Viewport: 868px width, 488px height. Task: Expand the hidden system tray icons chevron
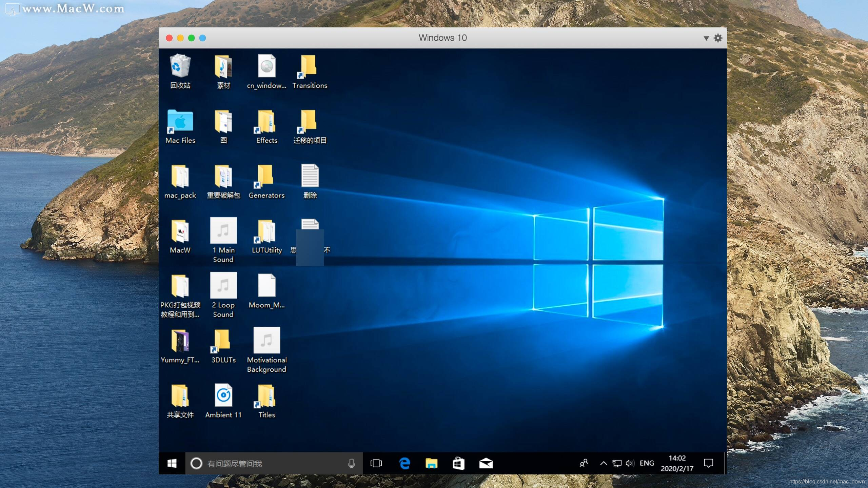coord(604,463)
